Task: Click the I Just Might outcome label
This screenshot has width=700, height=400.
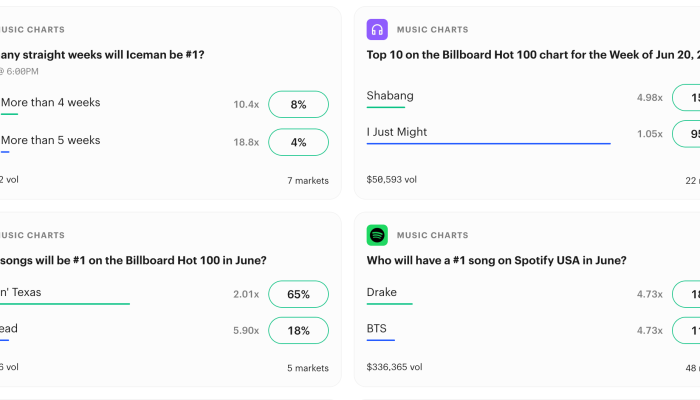Action: tap(396, 132)
